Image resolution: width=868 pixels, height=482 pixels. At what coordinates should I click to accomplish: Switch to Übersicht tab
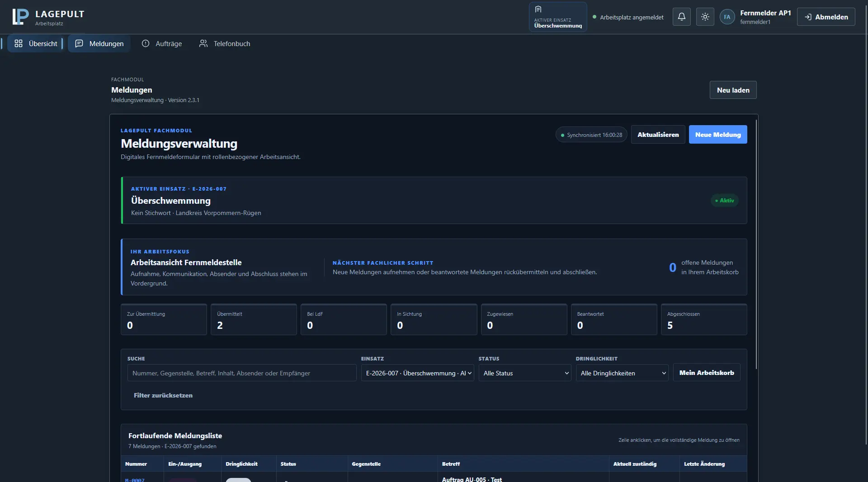[x=36, y=43]
